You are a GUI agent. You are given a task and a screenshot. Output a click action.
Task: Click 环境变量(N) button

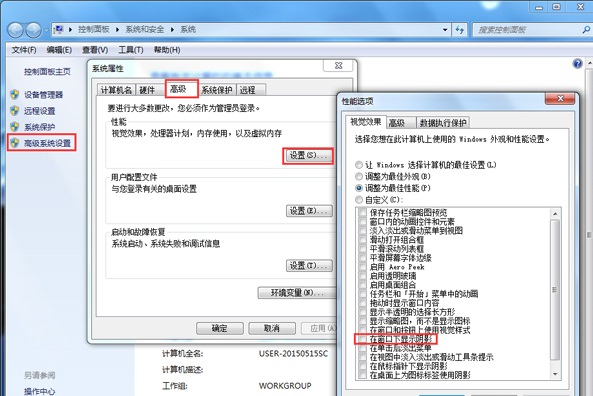click(297, 292)
